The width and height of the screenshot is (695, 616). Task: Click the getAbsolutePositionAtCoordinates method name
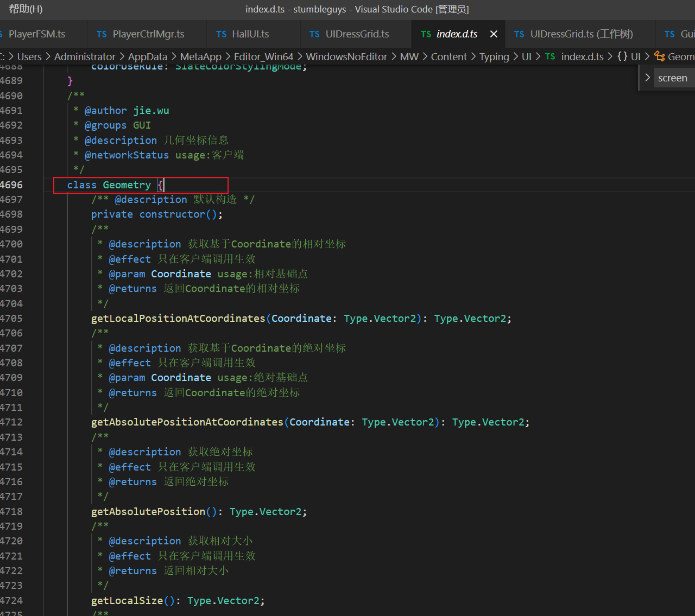point(187,422)
